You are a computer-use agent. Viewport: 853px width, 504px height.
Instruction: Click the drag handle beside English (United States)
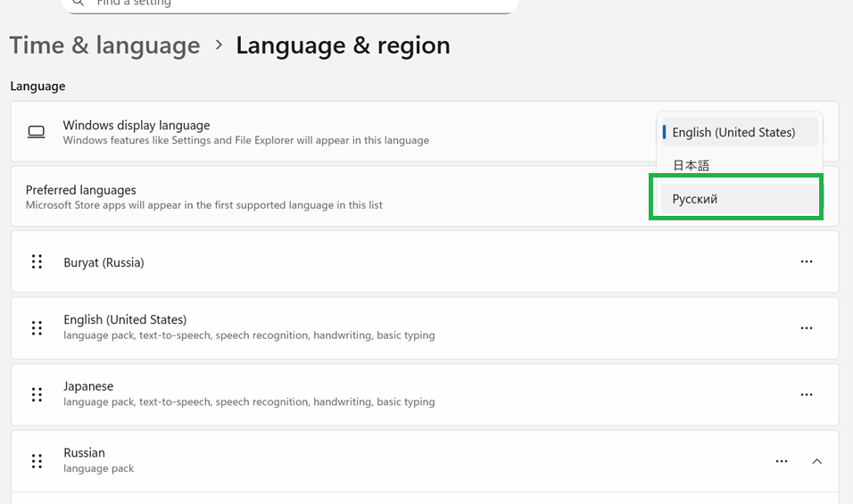(x=37, y=328)
